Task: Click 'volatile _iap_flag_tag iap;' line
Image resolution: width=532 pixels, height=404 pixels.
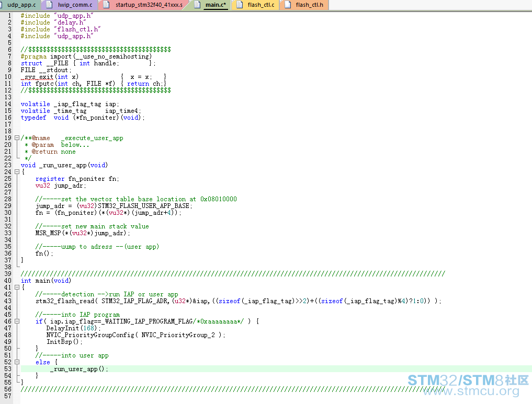Action: coord(70,104)
